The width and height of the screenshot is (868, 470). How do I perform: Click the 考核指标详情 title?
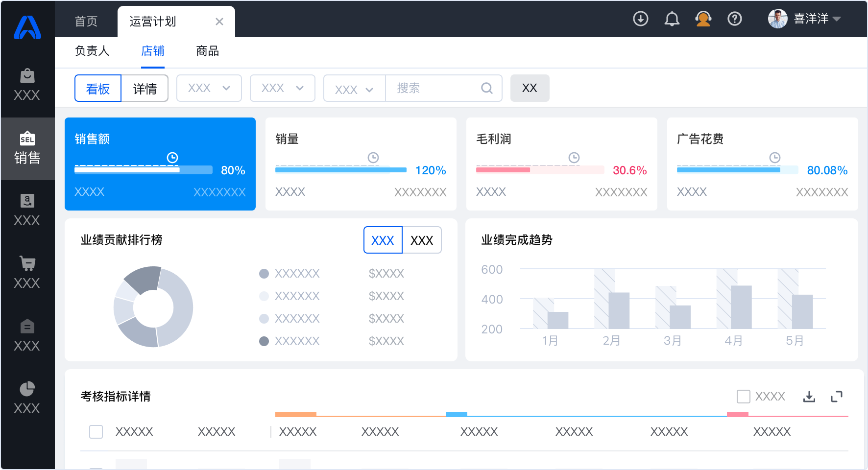(116, 397)
